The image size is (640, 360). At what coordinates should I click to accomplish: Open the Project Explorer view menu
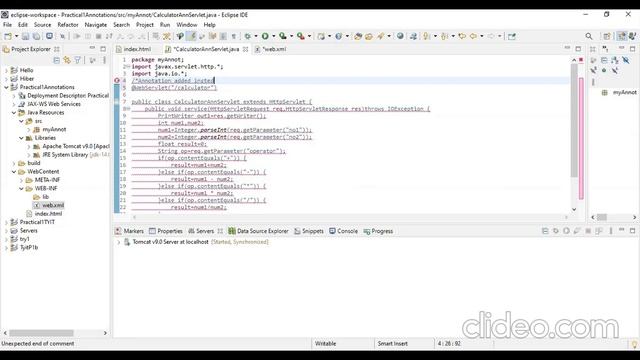click(104, 60)
